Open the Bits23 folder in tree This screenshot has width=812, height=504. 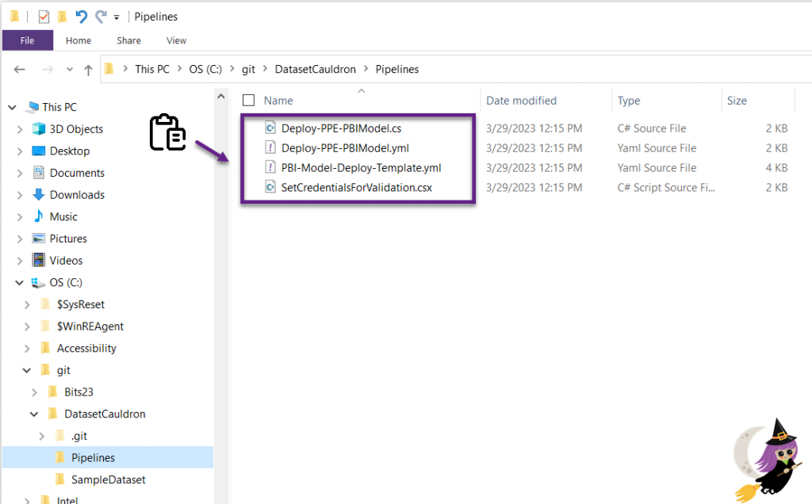pos(79,392)
